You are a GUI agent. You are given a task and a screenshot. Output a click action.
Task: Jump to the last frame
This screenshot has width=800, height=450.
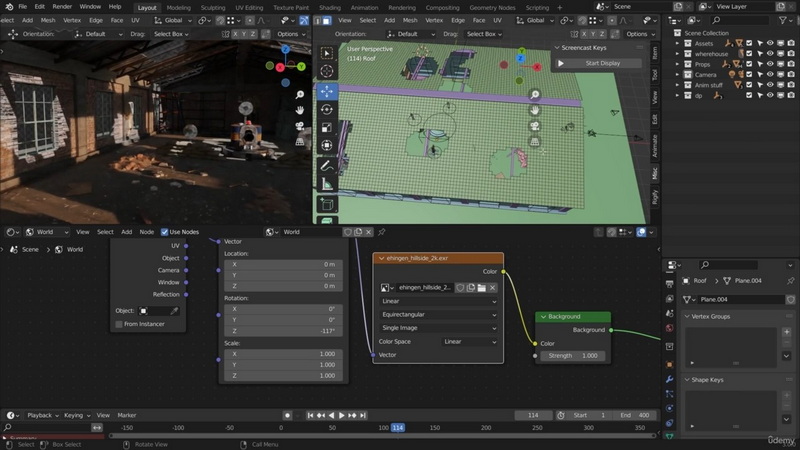coord(363,415)
